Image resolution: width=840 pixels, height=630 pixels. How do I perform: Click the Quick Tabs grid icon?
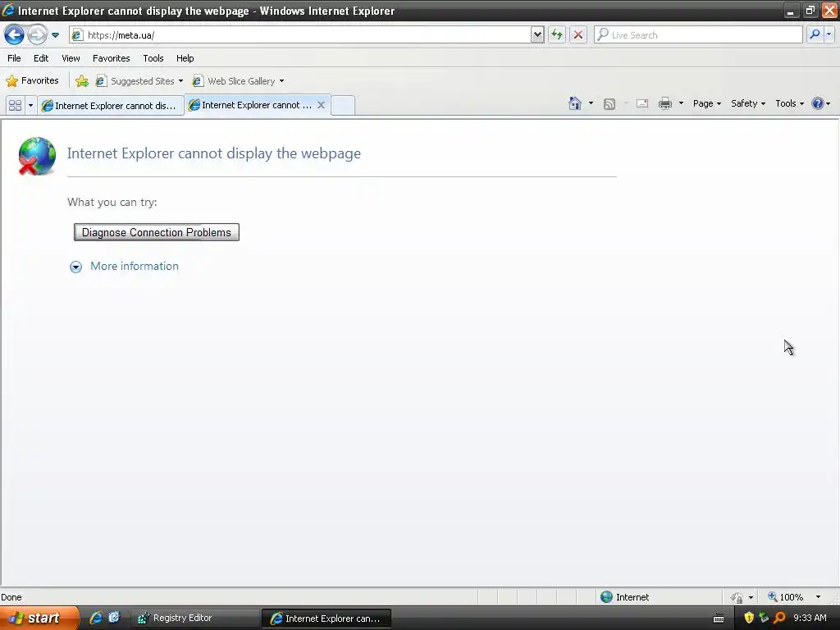pyautogui.click(x=15, y=106)
